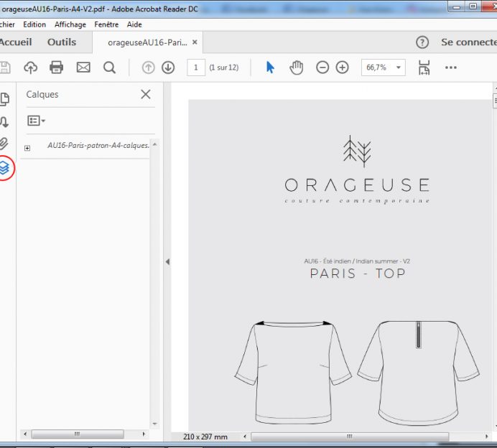The height and width of the screenshot is (448, 497).
Task: Open Calques panel options dropdown
Action: tap(36, 121)
